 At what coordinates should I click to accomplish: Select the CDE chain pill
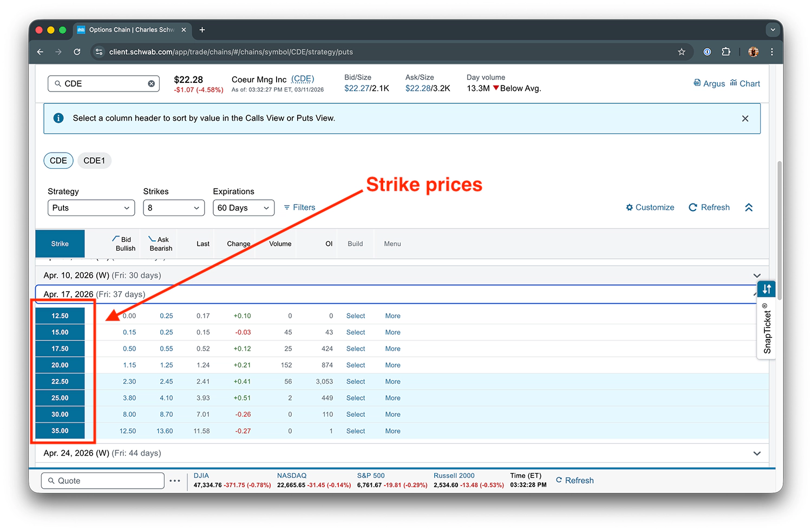(x=58, y=161)
